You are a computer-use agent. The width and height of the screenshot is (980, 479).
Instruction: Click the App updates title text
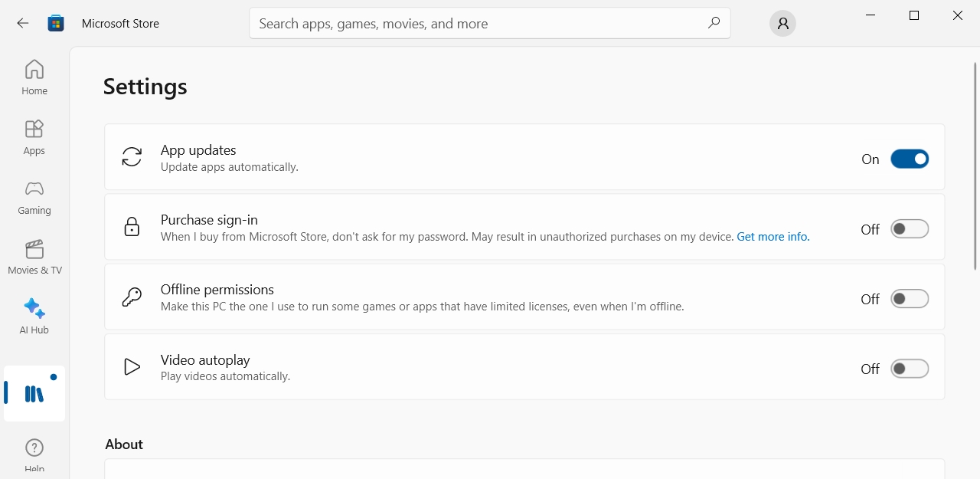(x=198, y=150)
